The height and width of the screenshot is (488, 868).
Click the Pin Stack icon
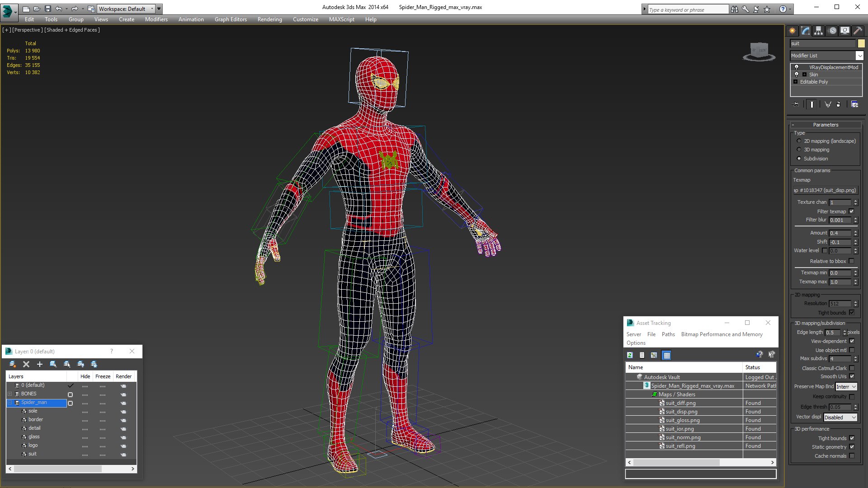[x=797, y=104]
